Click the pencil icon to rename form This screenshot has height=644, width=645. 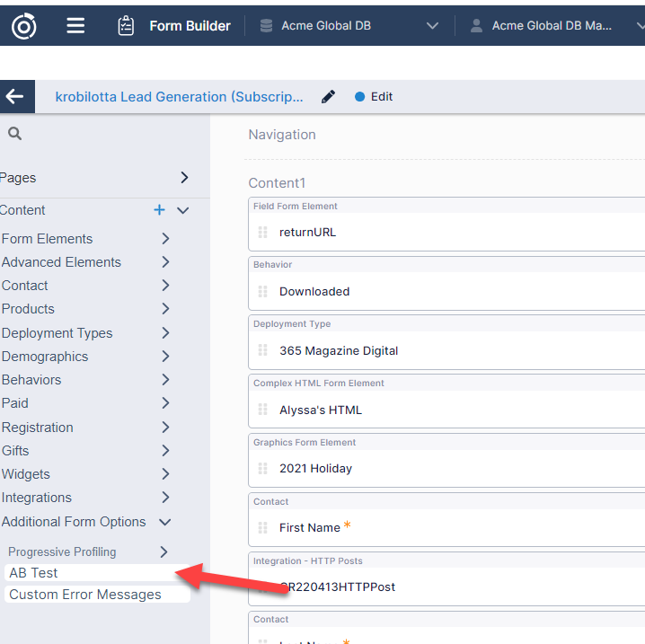coord(329,97)
